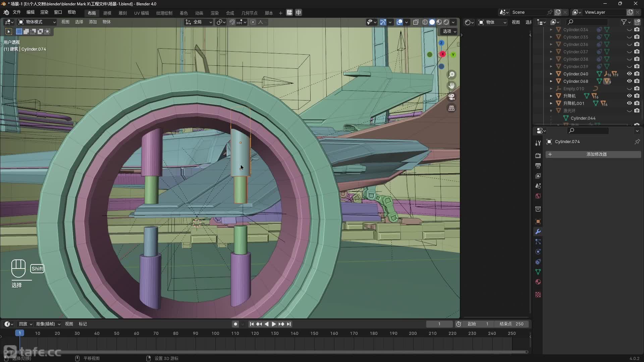Open the Physics properties tab
Viewport: 644px width, 362px height.
pyautogui.click(x=538, y=252)
